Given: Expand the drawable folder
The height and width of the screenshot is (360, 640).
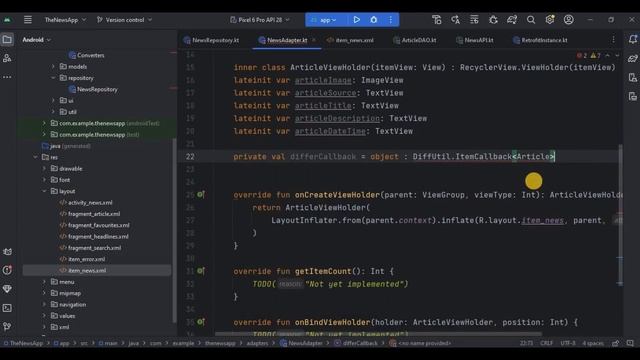Looking at the screenshot, I should [x=44, y=169].
